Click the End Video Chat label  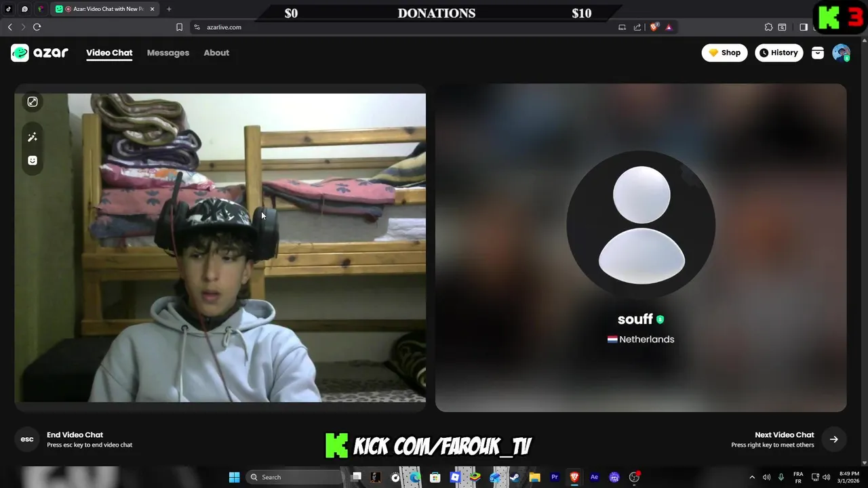(75, 435)
